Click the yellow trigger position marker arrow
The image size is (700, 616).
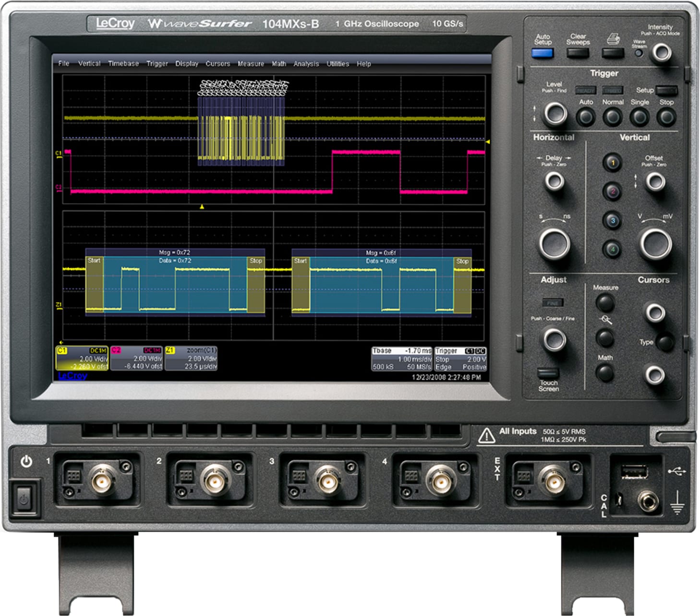point(202,207)
